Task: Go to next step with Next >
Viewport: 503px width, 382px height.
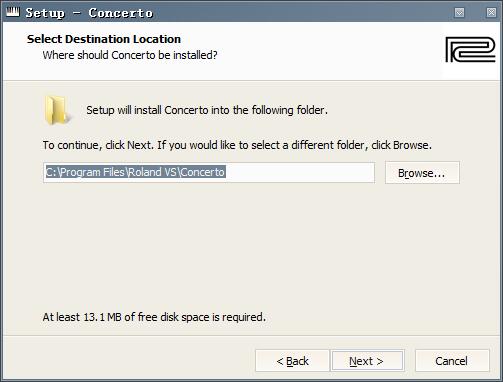Action: (x=367, y=361)
